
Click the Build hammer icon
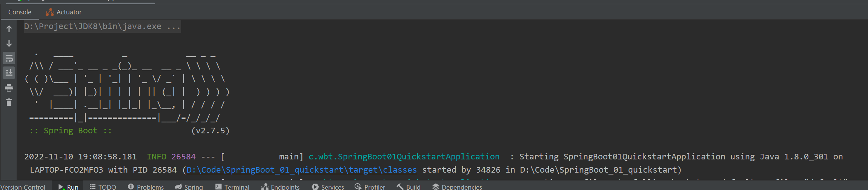pyautogui.click(x=400, y=187)
